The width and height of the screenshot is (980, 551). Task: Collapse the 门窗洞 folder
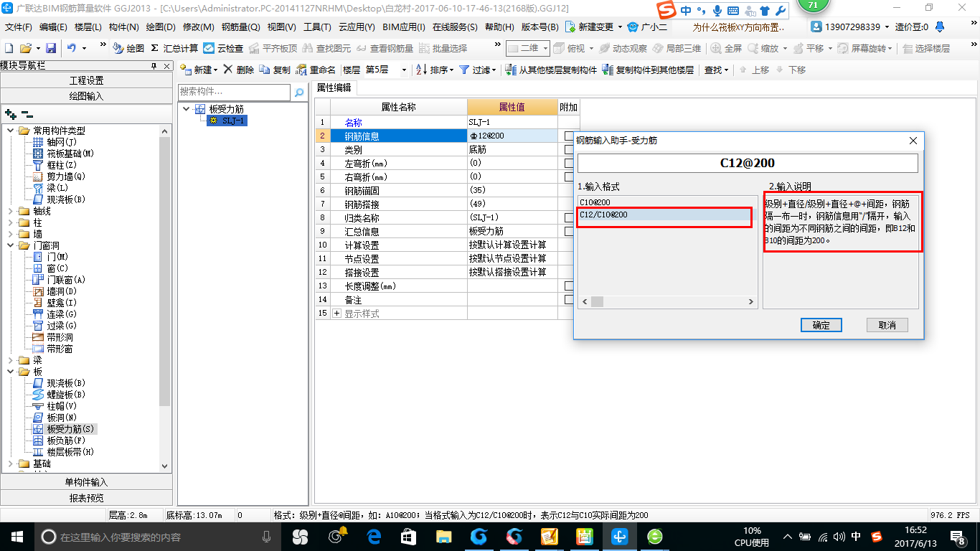[x=11, y=245]
